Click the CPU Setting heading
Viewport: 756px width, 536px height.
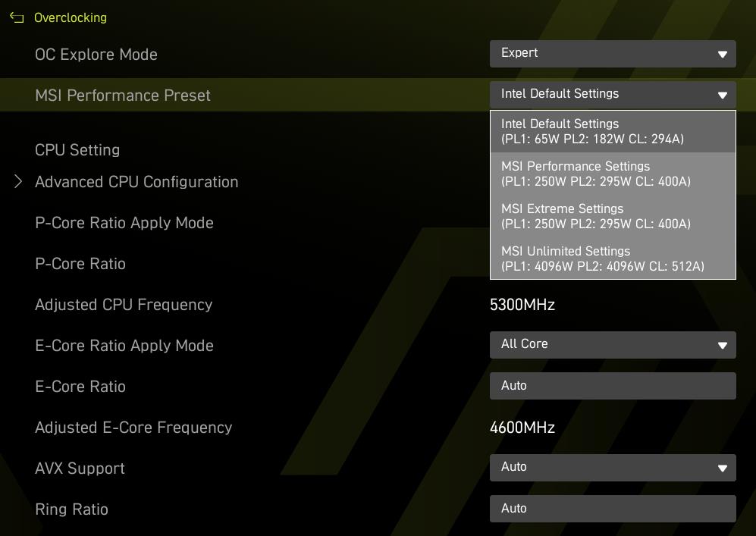tap(77, 150)
